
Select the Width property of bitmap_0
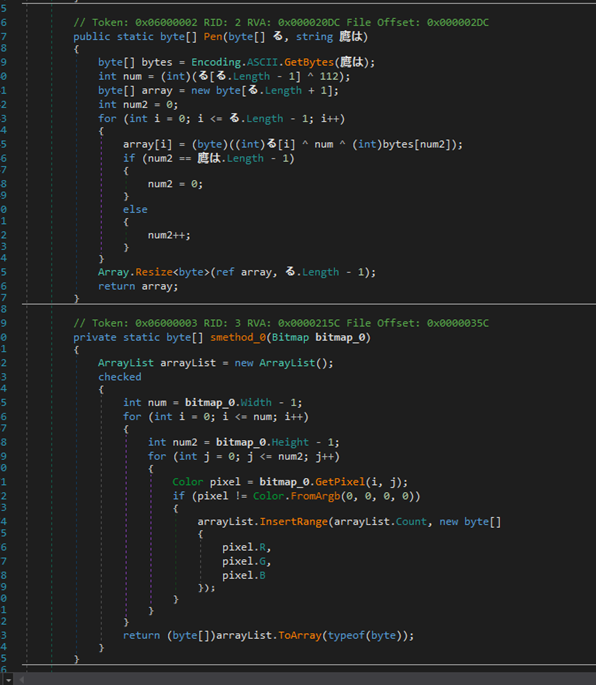(256, 402)
